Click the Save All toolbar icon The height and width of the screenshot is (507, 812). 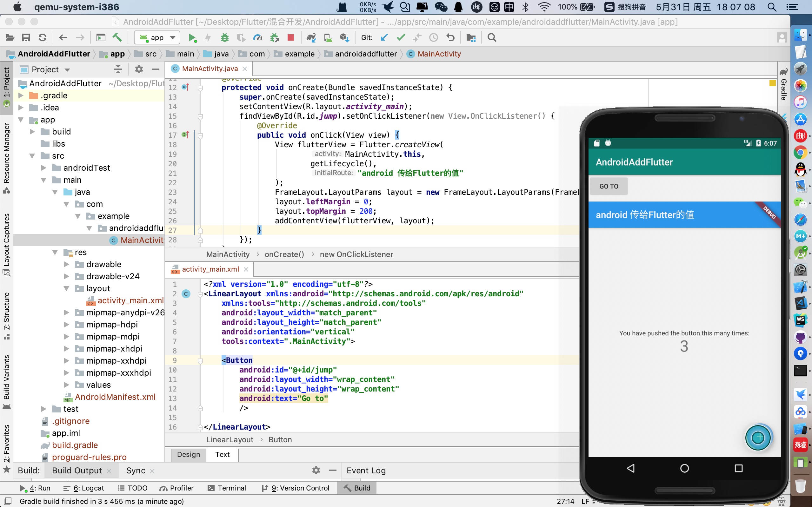[x=26, y=37]
